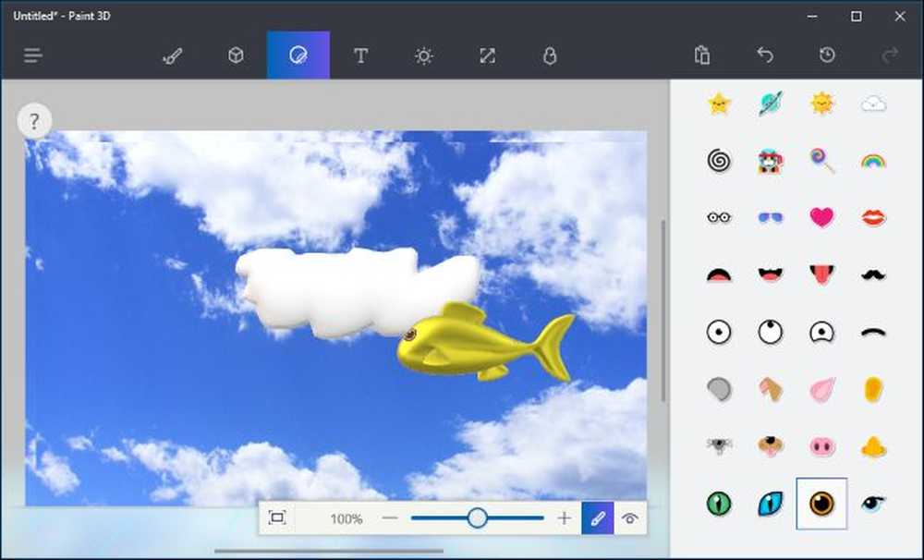
Task: Zoom in with the plus button
Action: click(x=564, y=518)
